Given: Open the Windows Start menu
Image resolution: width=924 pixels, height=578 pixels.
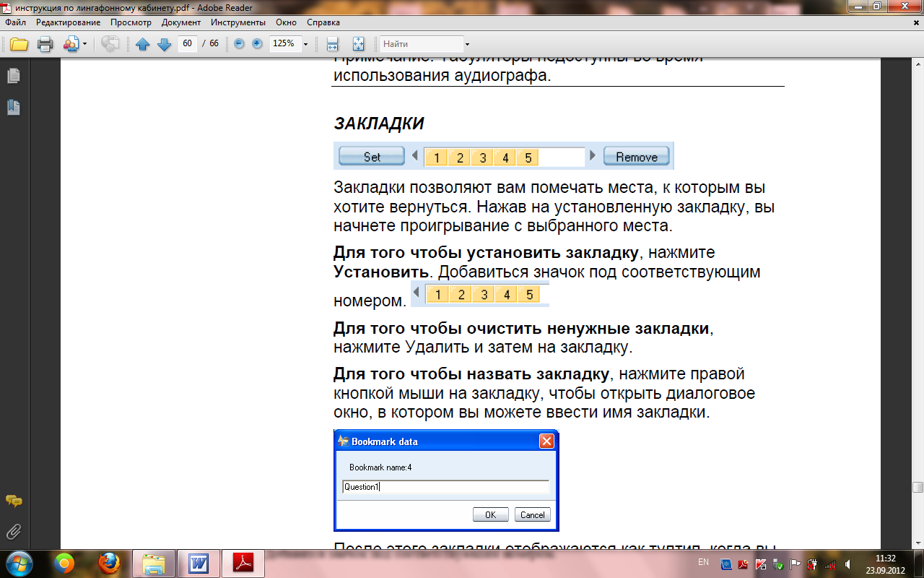Looking at the screenshot, I should (x=18, y=564).
